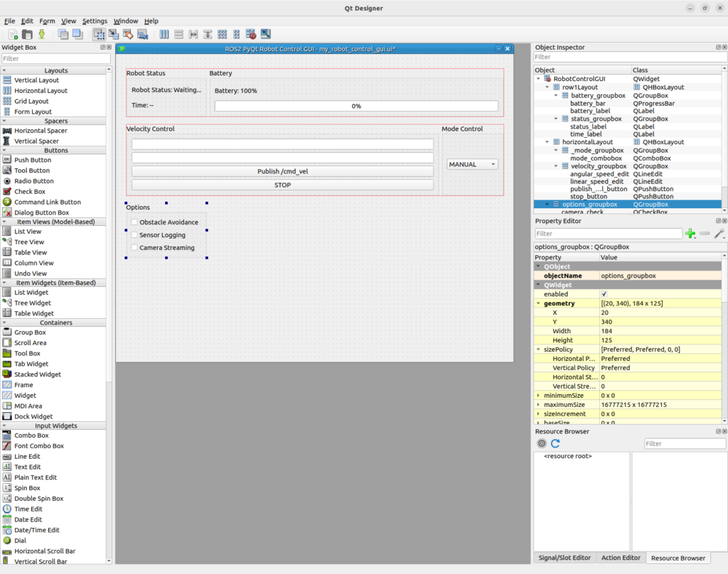Screen dimensions: 728x574
Task: Select the Dial widget in Widget Box
Action: point(20,540)
